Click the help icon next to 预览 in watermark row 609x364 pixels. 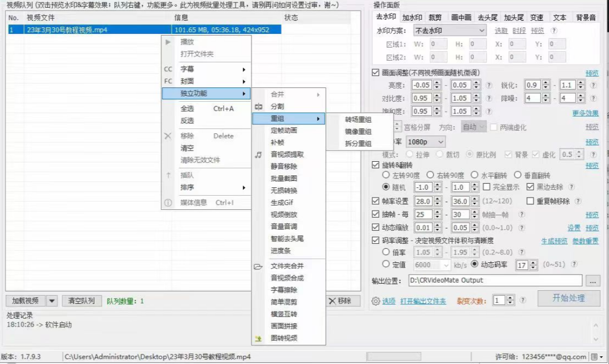click(554, 30)
